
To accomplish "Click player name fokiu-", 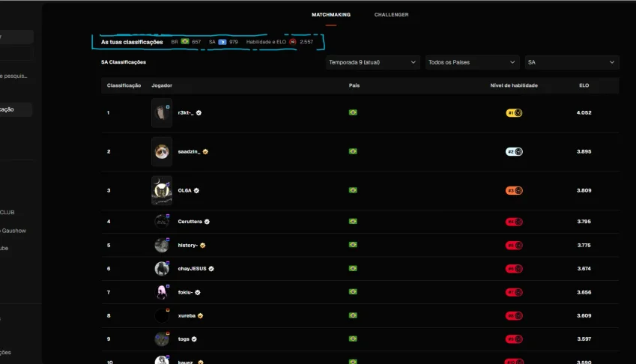I will coord(185,292).
